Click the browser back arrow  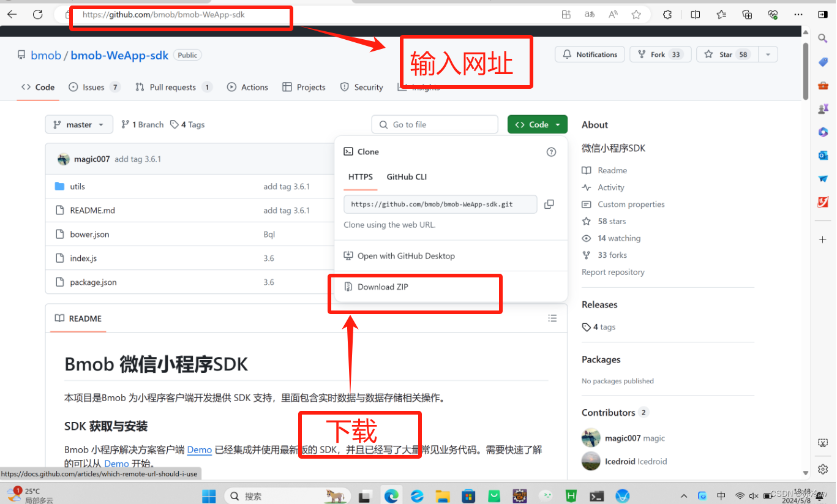pos(12,14)
